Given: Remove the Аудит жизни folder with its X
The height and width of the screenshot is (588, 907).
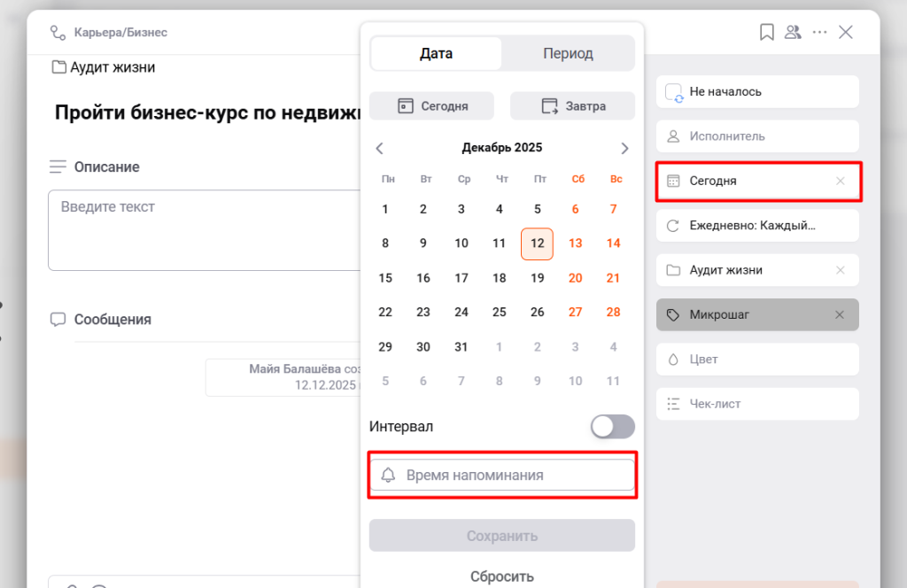Looking at the screenshot, I should coord(841,270).
